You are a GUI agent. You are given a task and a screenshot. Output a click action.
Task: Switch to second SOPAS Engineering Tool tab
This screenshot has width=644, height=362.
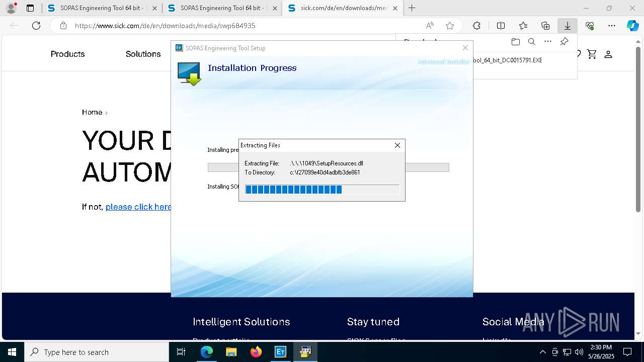coord(222,8)
